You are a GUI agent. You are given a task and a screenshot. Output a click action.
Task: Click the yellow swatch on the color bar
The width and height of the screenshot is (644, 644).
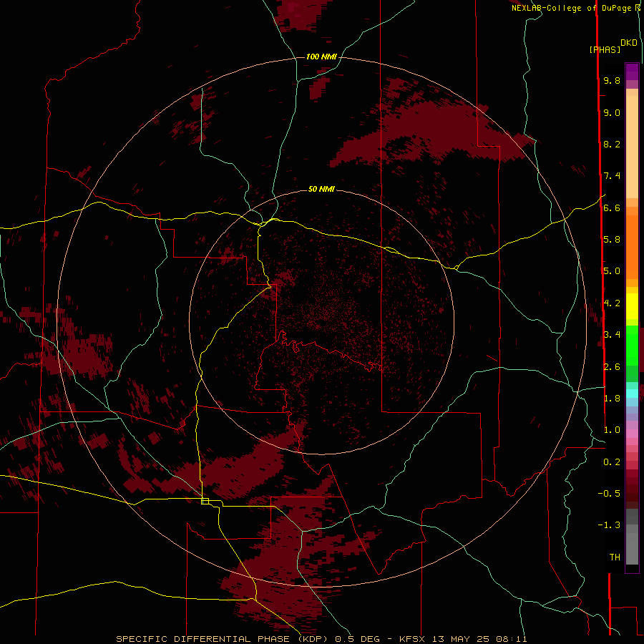pyautogui.click(x=632, y=306)
